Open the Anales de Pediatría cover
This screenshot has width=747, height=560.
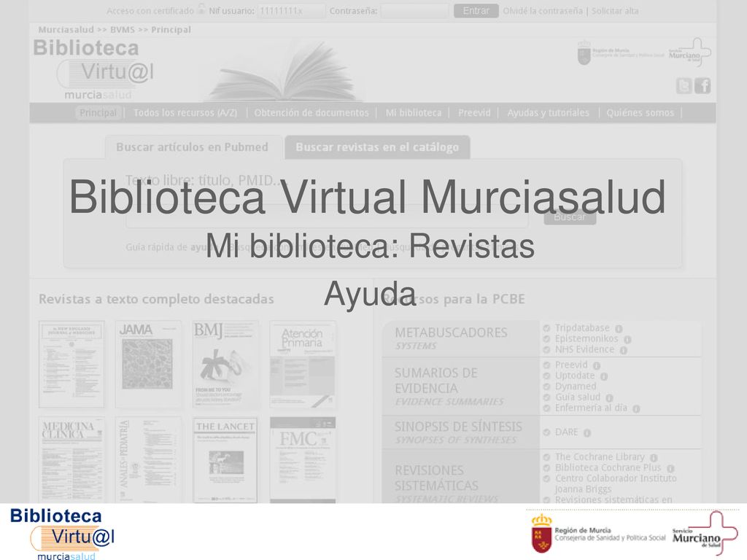pyautogui.click(x=148, y=460)
